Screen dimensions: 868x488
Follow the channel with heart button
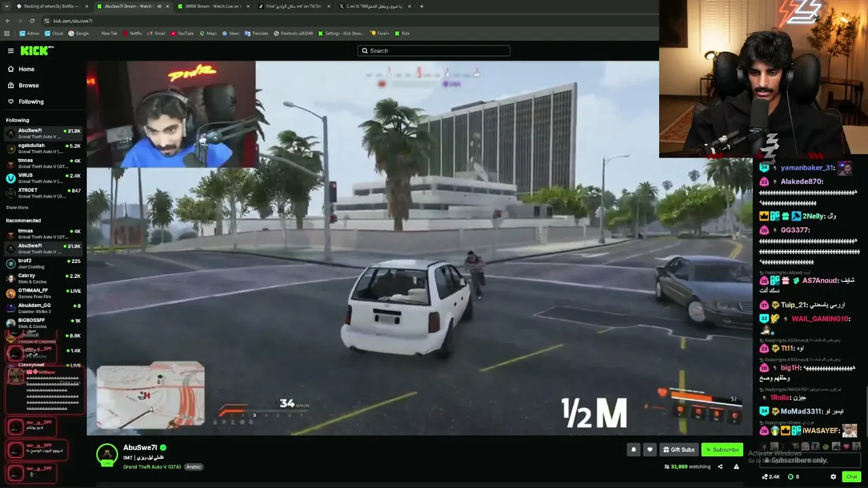650,449
